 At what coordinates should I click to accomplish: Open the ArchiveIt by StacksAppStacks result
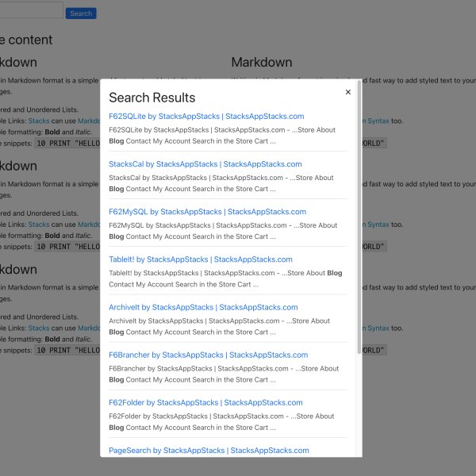[203, 307]
